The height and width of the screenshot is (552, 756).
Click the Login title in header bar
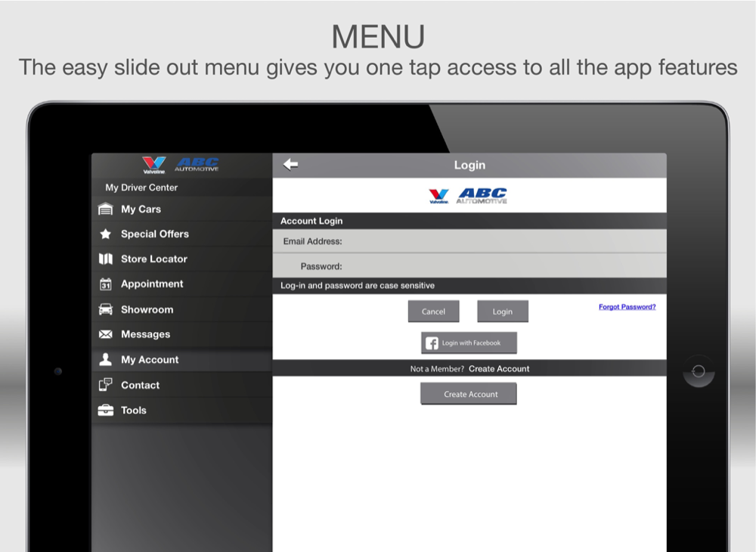(469, 165)
